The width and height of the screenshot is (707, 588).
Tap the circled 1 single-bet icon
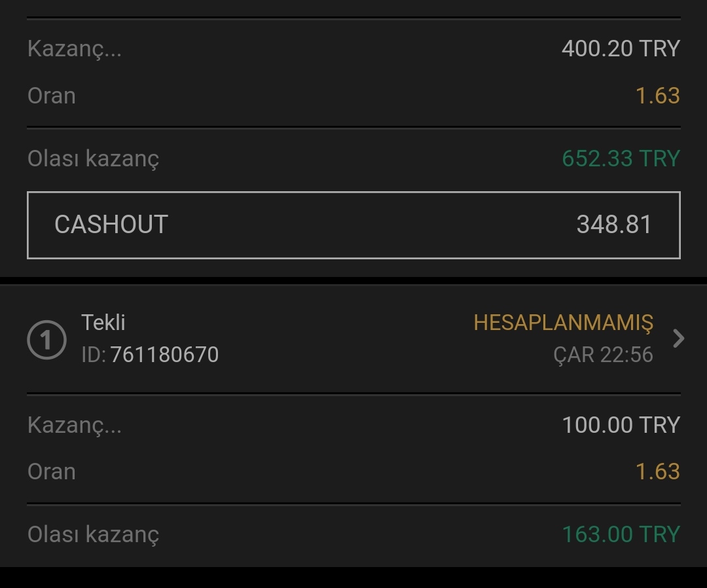point(46,340)
